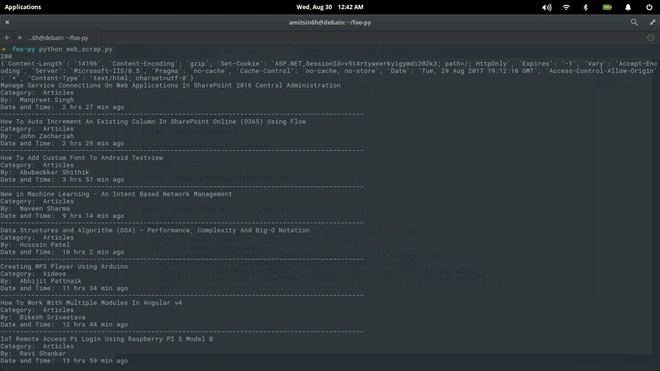Click author 'John Zachariah'
660x371 pixels.
[x=47, y=136]
